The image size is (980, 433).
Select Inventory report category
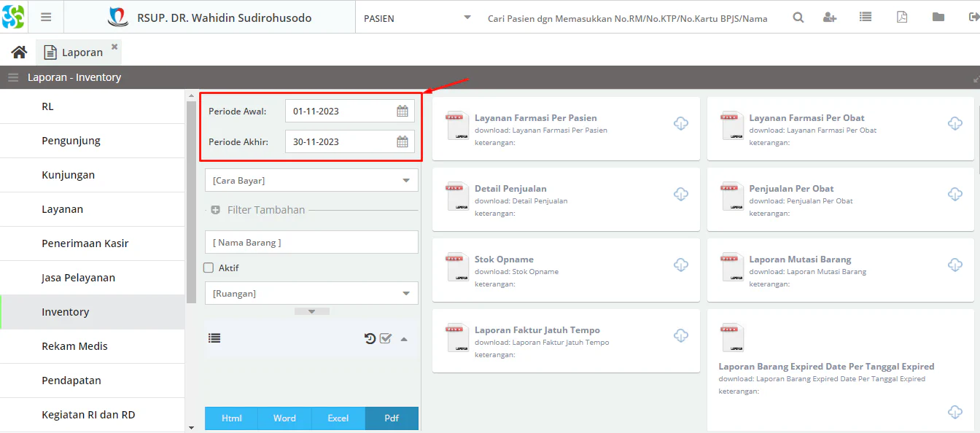pyautogui.click(x=92, y=312)
